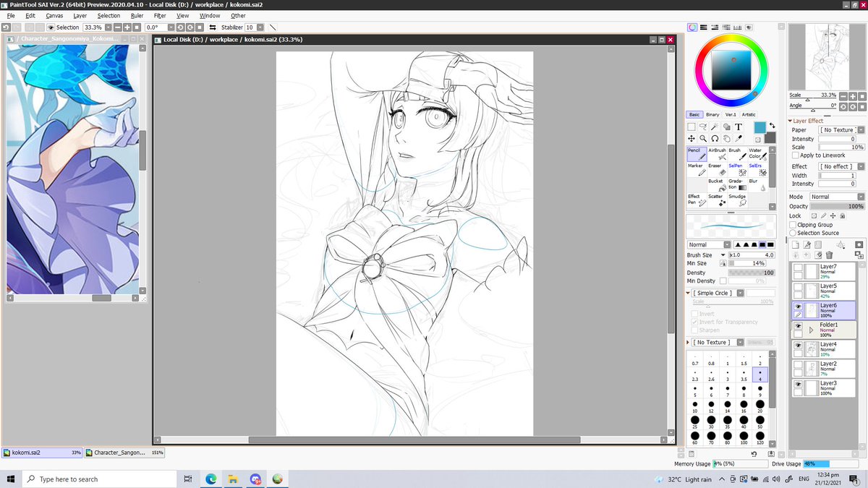
Task: Adjust the layer Opacity slider
Action: point(837,206)
